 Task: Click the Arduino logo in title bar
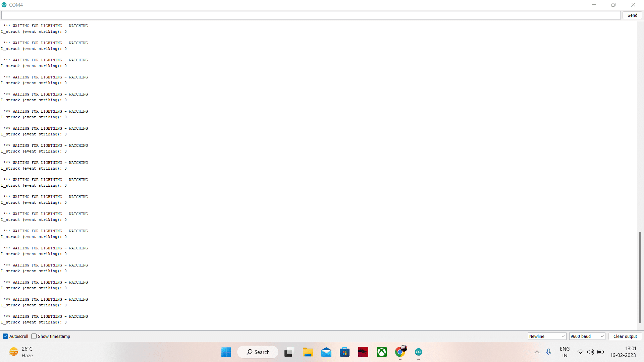4,5
